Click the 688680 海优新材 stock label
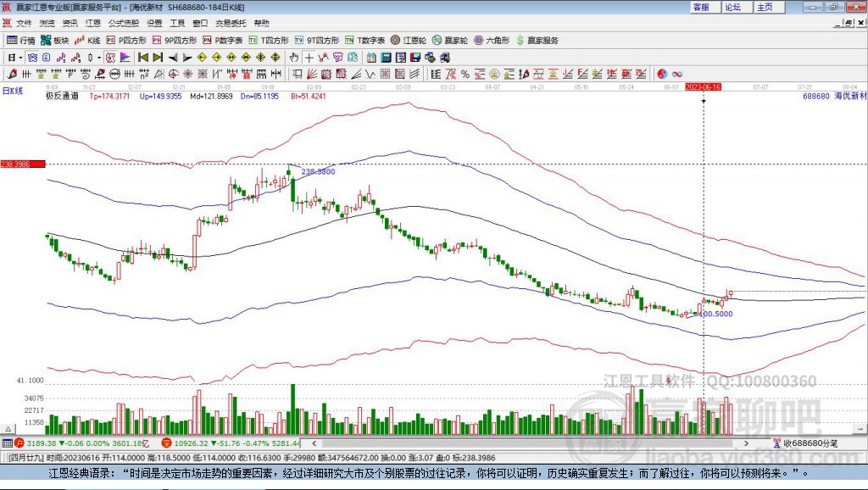Viewport: 868px width, 490px height. click(835, 96)
